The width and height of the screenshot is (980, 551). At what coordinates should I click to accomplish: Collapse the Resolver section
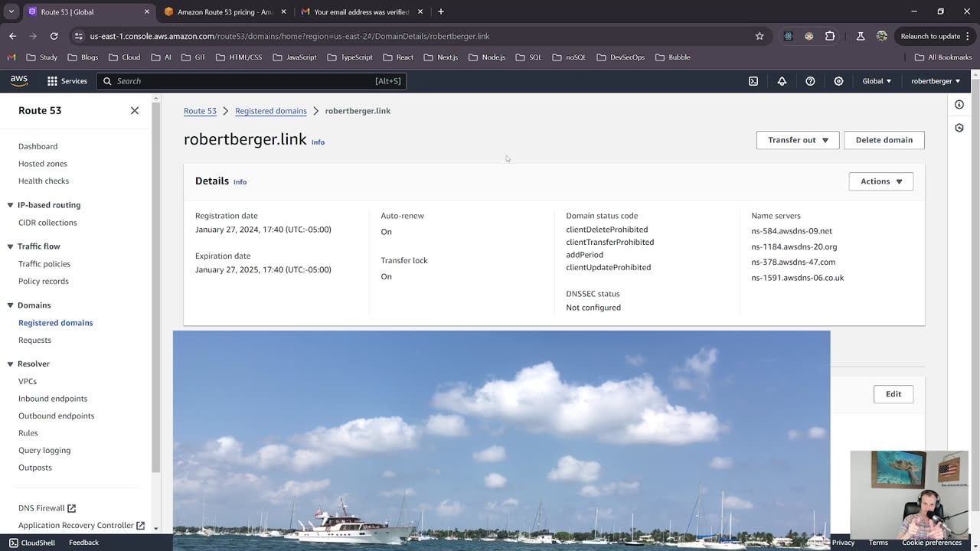(10, 364)
